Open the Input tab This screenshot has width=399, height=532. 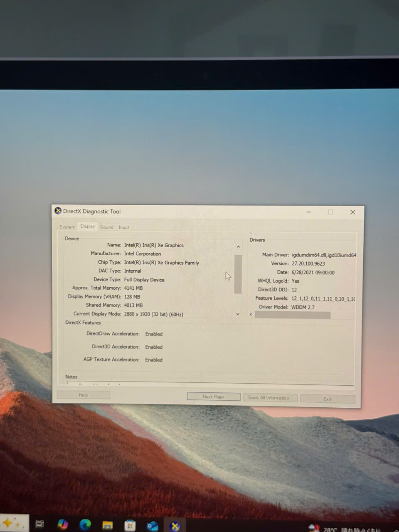(124, 227)
